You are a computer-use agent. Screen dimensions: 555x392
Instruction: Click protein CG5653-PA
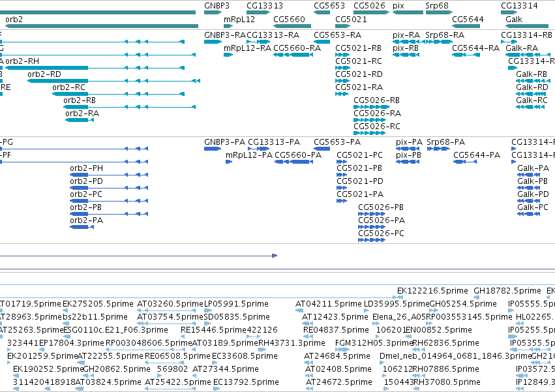(x=337, y=142)
